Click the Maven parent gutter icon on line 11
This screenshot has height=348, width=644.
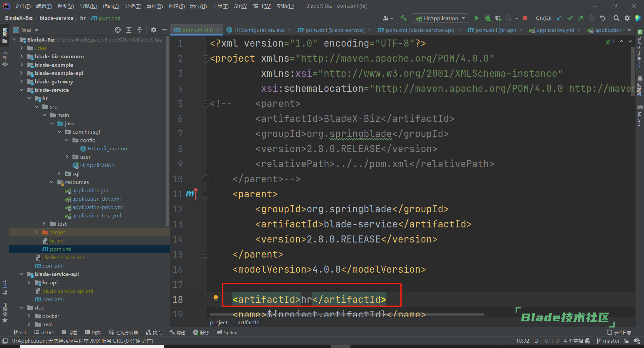pos(192,194)
